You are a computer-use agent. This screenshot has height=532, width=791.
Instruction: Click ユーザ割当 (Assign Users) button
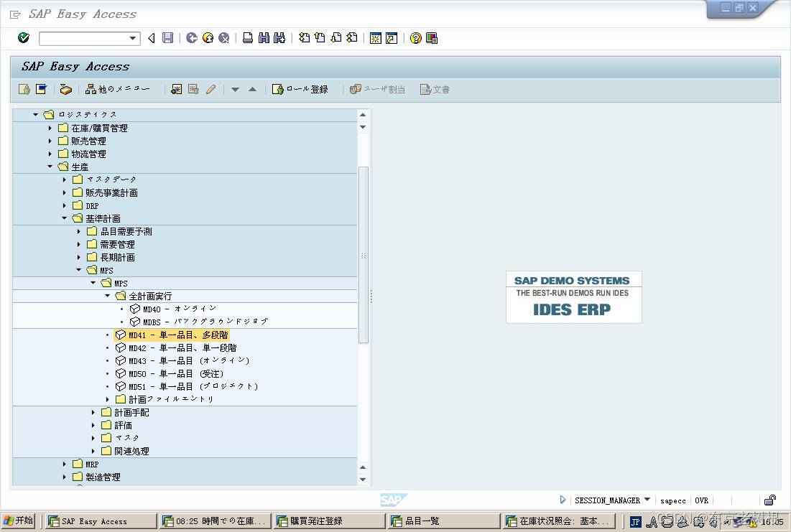pyautogui.click(x=377, y=89)
